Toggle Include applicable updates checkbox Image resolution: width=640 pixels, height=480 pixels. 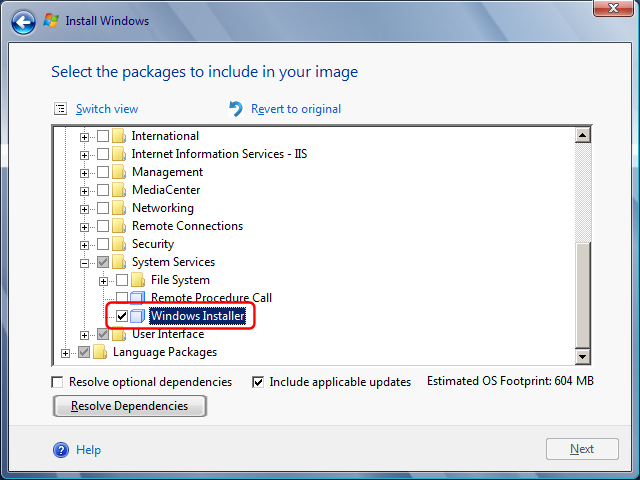[258, 382]
